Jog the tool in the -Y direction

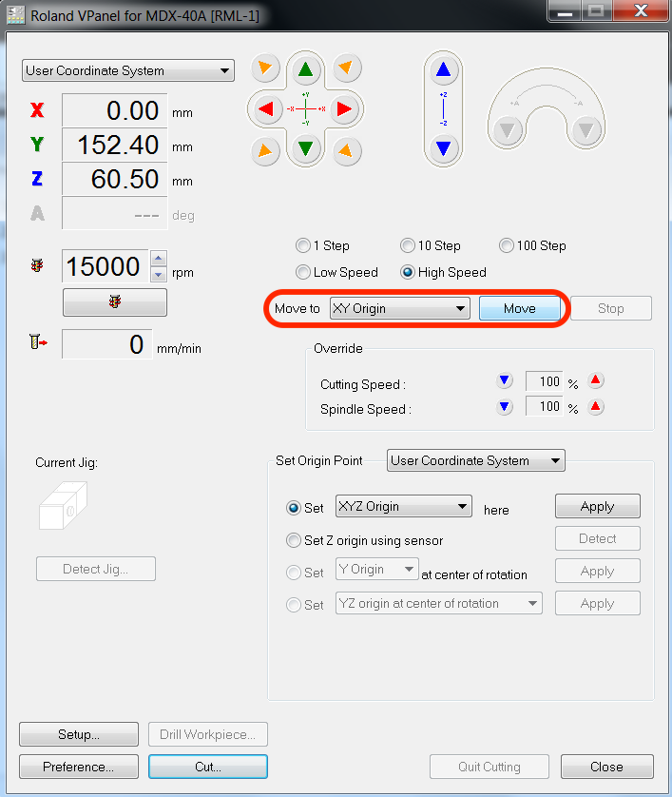305,148
